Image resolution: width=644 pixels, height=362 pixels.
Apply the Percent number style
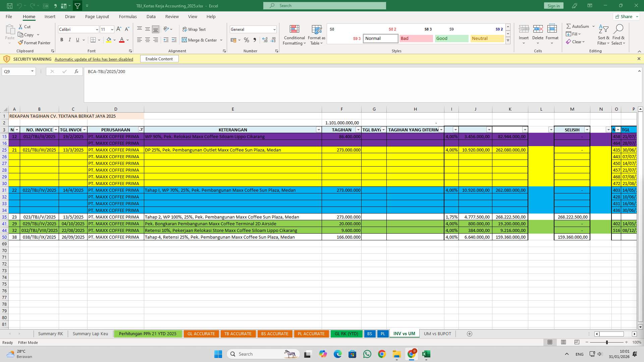point(247,40)
